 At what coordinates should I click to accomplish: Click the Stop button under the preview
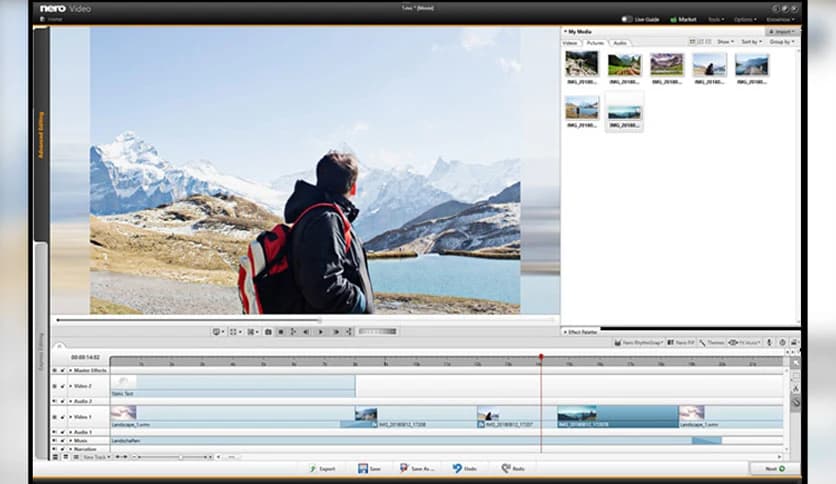[280, 332]
